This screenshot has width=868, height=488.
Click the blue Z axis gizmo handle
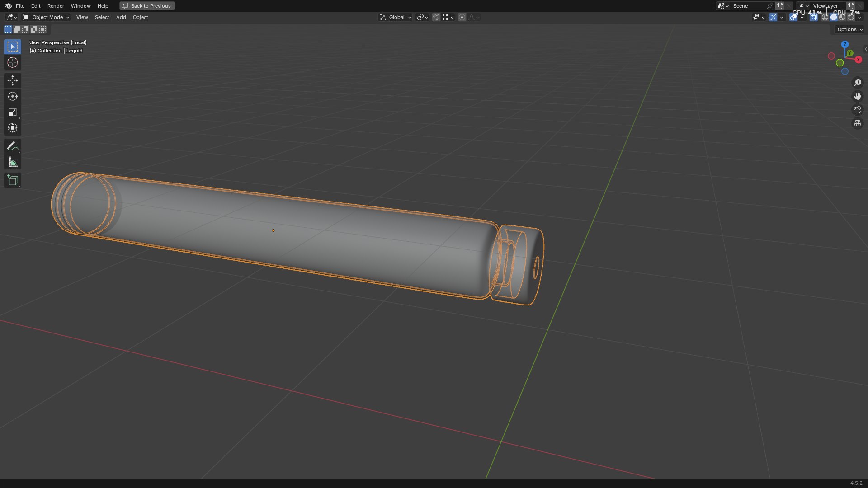(845, 44)
